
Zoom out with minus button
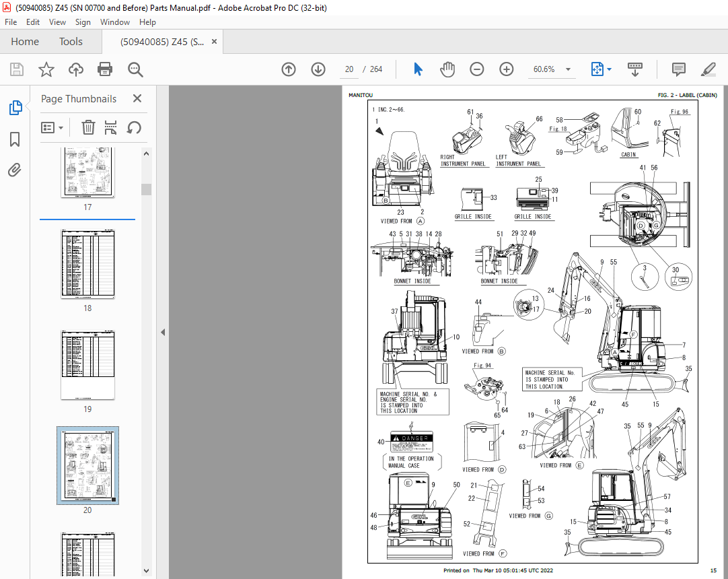point(477,70)
